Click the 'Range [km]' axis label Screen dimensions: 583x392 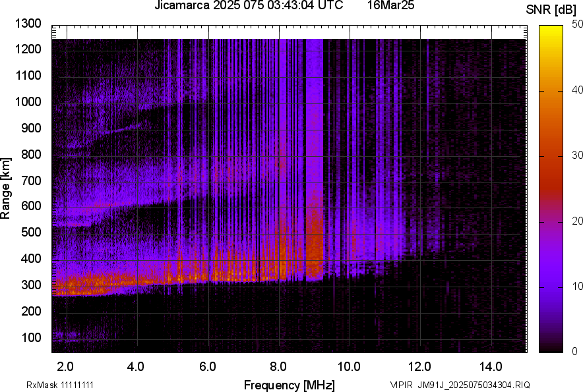[5, 188]
